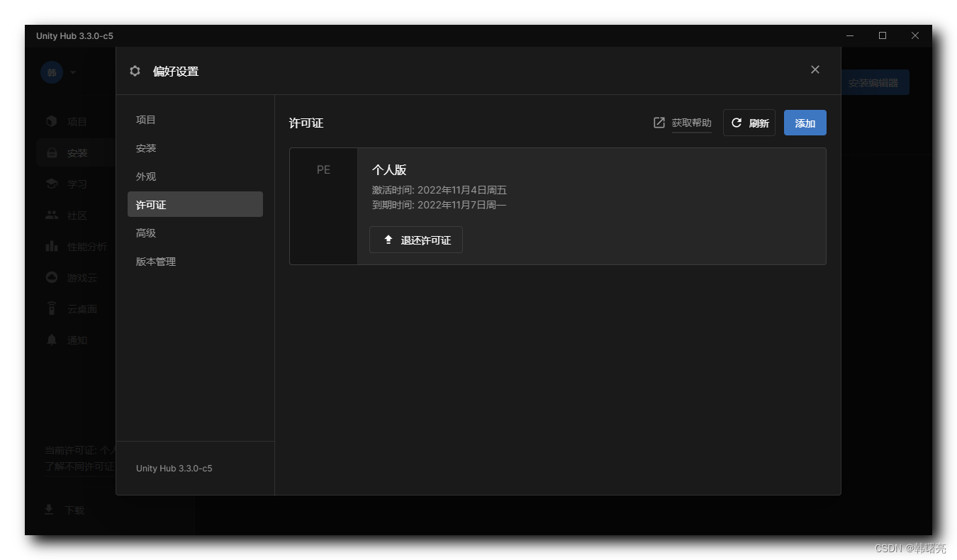
Task: Click the 项目 cube icon in Hub sidebar
Action: [x=52, y=121]
